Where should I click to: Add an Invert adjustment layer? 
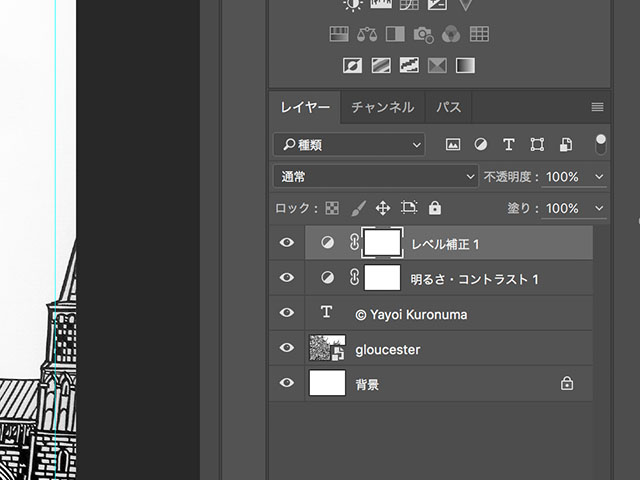[352, 65]
